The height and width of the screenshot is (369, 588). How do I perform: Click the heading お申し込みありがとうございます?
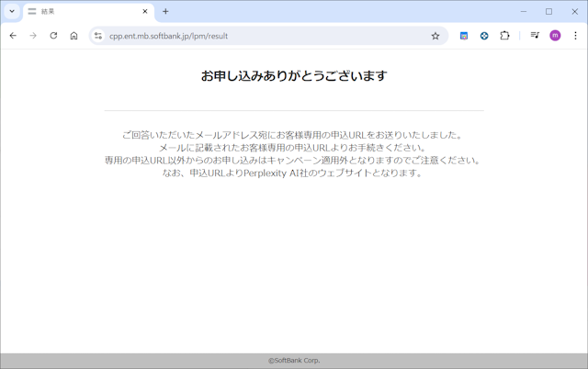click(x=294, y=75)
